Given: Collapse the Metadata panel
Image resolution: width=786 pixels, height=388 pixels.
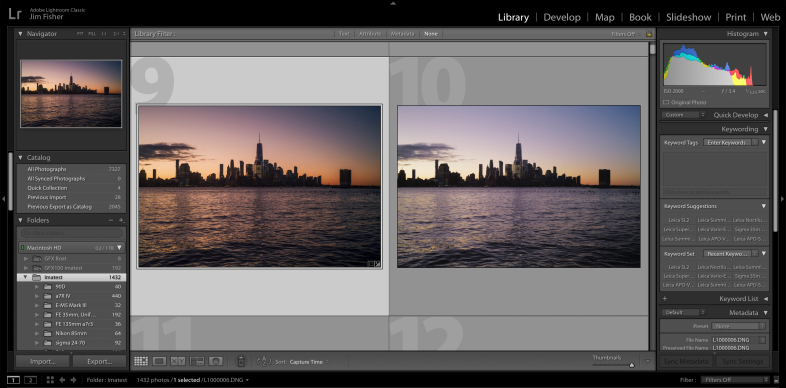Looking at the screenshot, I should tap(765, 312).
